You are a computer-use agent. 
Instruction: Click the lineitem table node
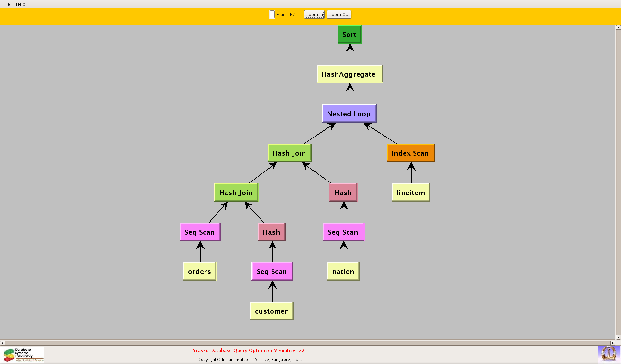[410, 193]
